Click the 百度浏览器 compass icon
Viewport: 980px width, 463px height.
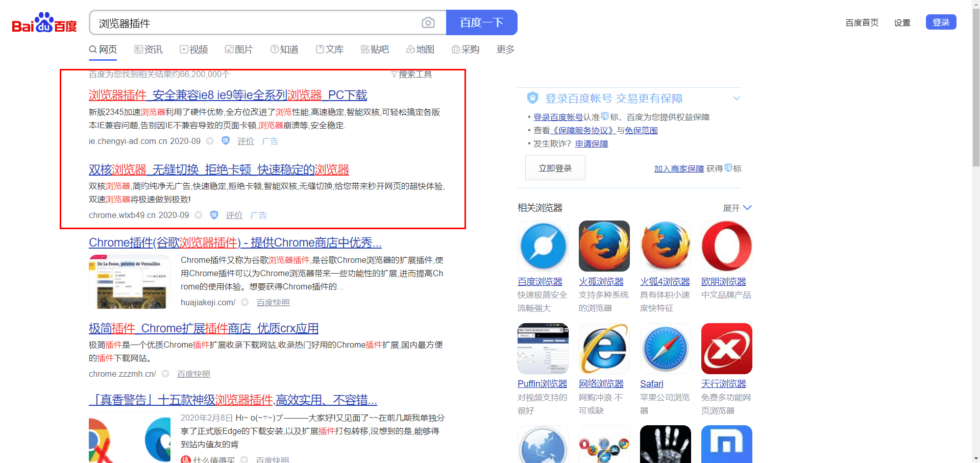[x=543, y=246]
